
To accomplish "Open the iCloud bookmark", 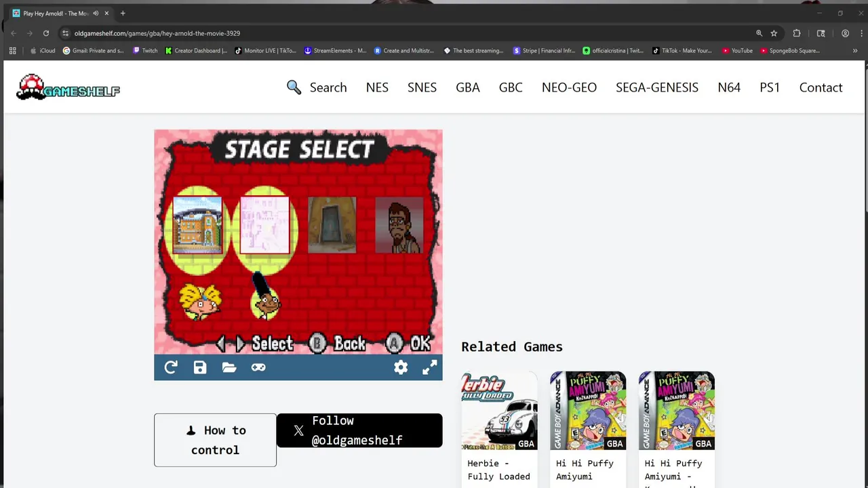I will coord(43,51).
